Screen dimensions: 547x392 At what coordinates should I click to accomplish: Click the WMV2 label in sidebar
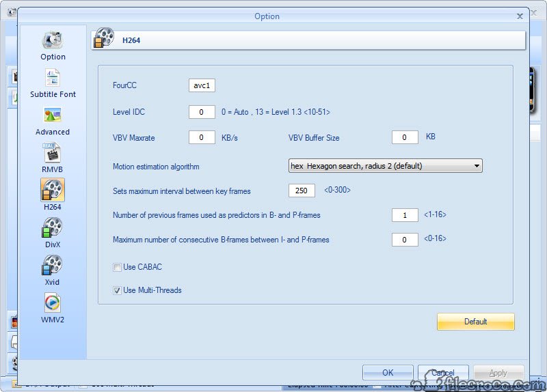click(x=53, y=320)
